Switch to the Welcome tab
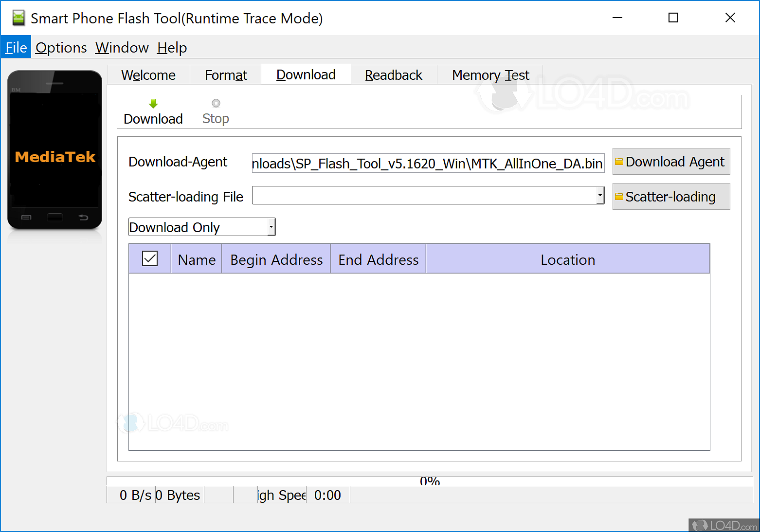This screenshot has width=760, height=532. pyautogui.click(x=148, y=75)
